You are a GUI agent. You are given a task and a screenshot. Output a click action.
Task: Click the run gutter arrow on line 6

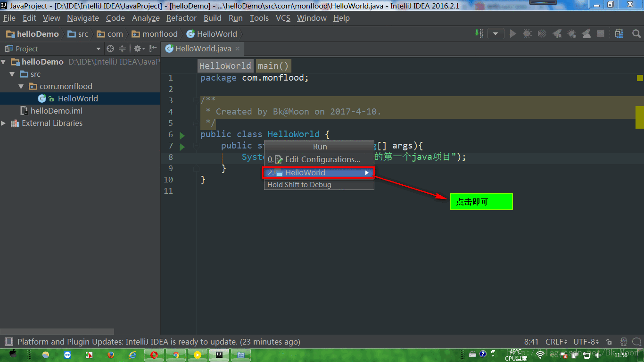coord(182,135)
